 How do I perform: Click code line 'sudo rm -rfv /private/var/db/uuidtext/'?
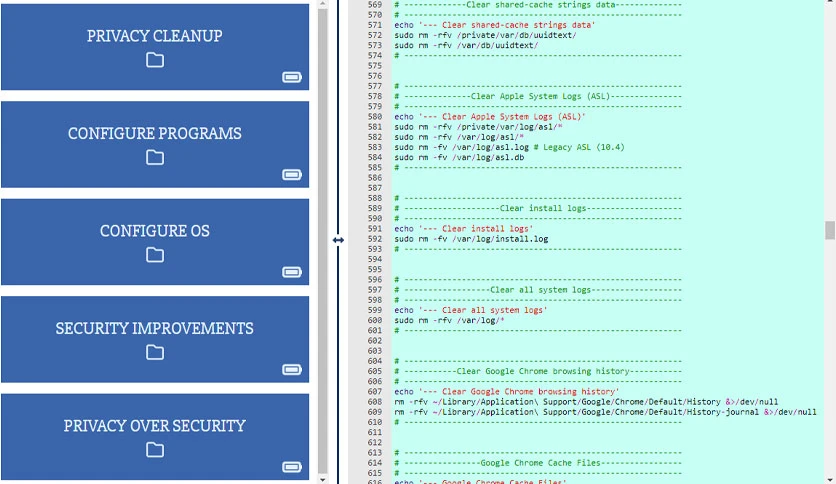click(485, 35)
